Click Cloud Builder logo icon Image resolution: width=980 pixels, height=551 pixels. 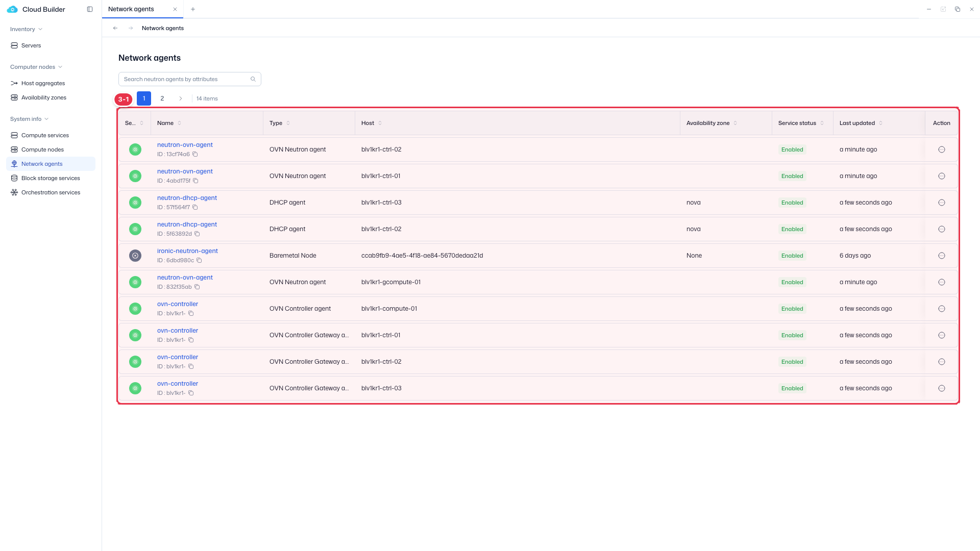point(12,9)
